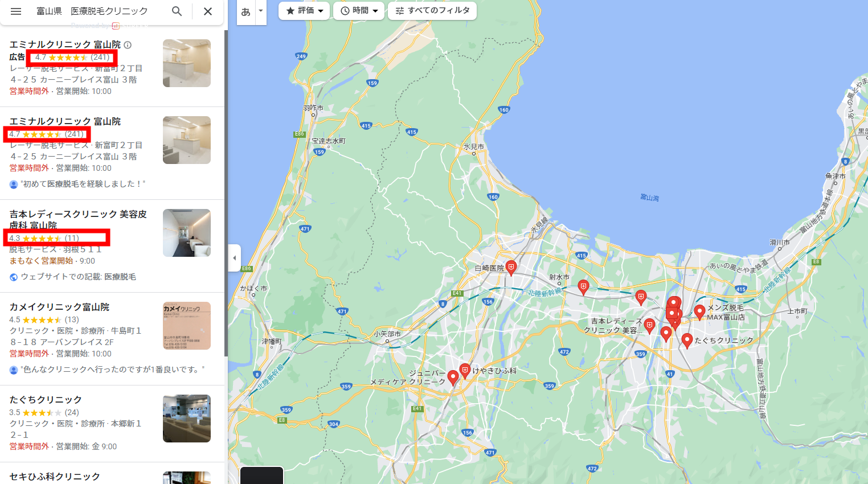Viewport: 868px width, 484px height.
Task: Click the 滑川市 city label
Action: pyautogui.click(x=780, y=242)
